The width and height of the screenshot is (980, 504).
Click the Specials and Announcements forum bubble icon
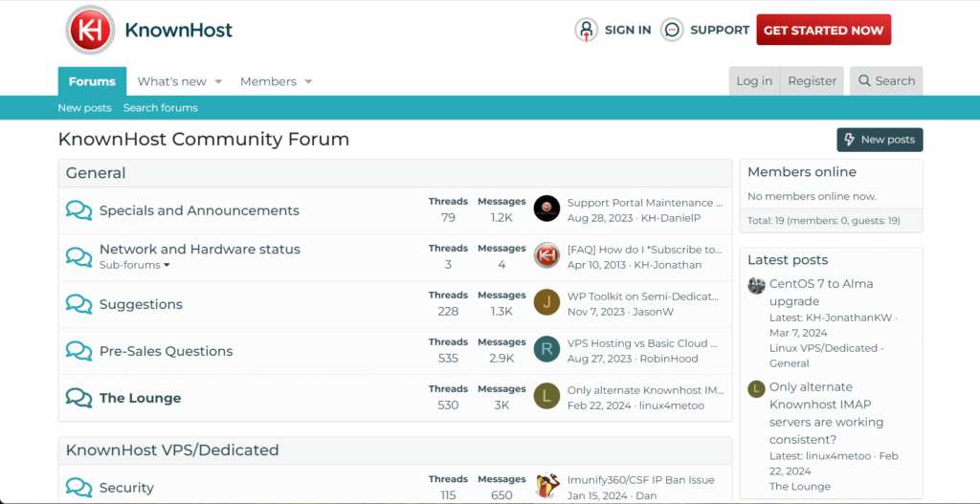click(x=78, y=210)
